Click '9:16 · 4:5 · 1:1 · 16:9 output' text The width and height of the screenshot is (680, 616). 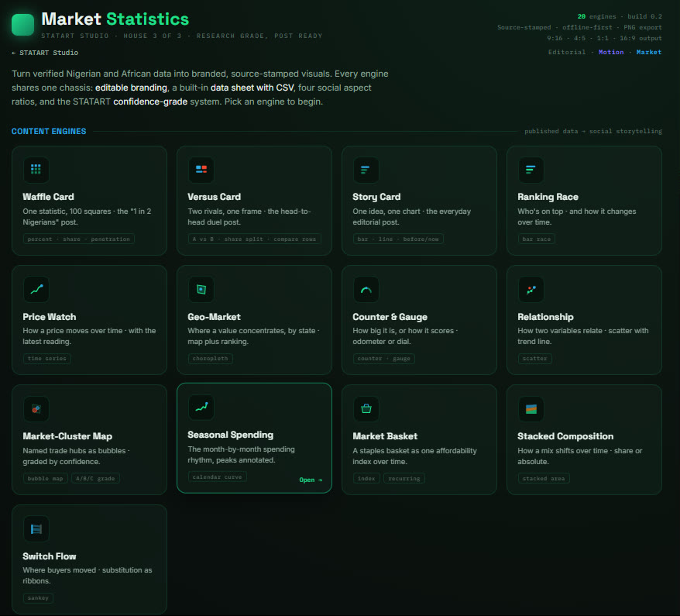(604, 38)
